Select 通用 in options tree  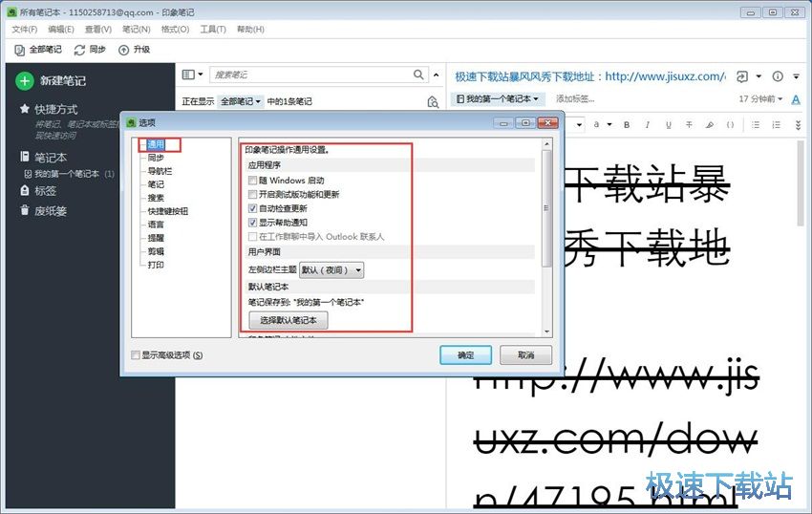pyautogui.click(x=156, y=144)
